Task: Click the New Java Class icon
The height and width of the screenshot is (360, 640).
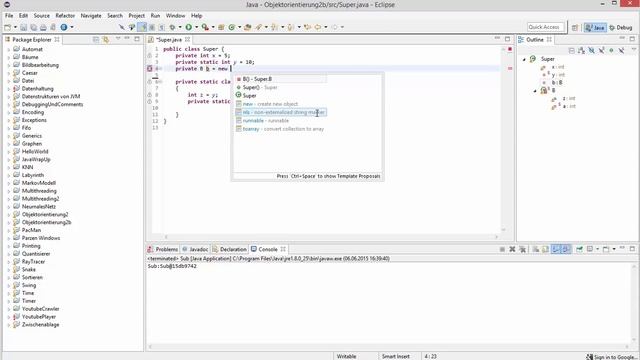Action: [x=231, y=27]
